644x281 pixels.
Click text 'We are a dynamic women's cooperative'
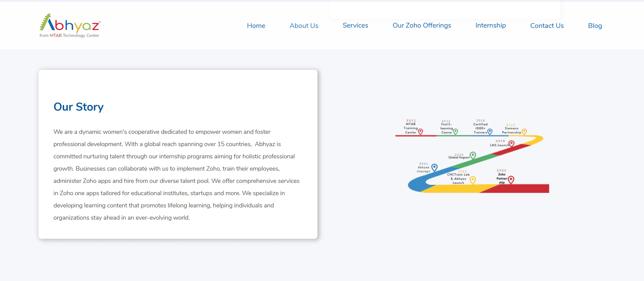point(106,132)
